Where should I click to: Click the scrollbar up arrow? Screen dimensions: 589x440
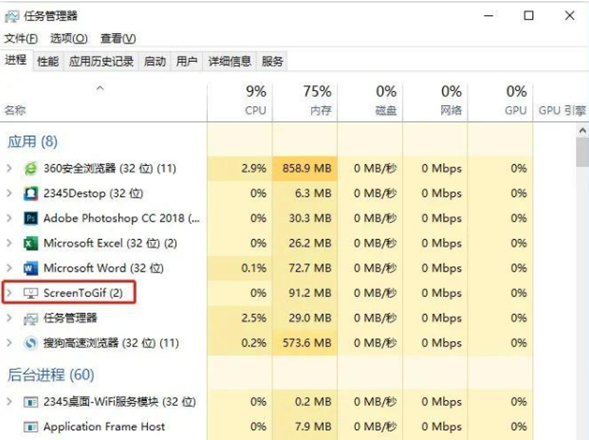click(x=582, y=131)
